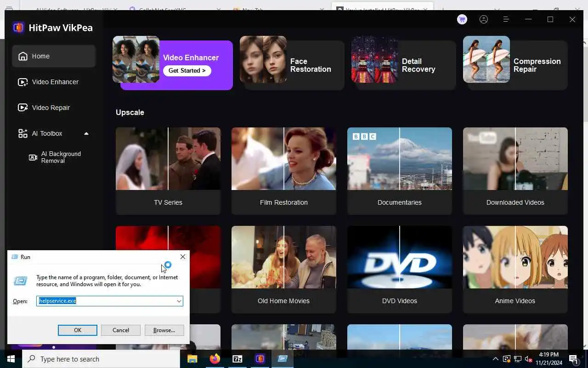Choose the Anime Videos preset
Image resolution: width=588 pixels, height=368 pixels.
pyautogui.click(x=515, y=269)
